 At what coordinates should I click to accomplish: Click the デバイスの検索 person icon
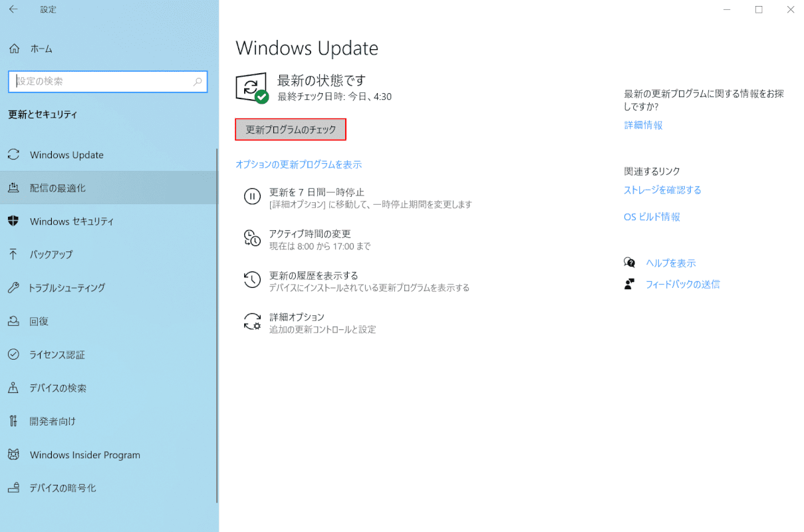tap(13, 388)
